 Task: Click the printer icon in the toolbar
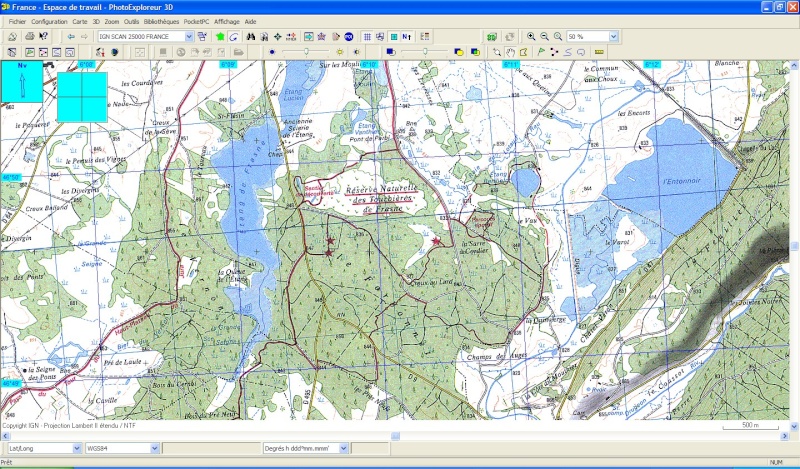tap(30, 37)
